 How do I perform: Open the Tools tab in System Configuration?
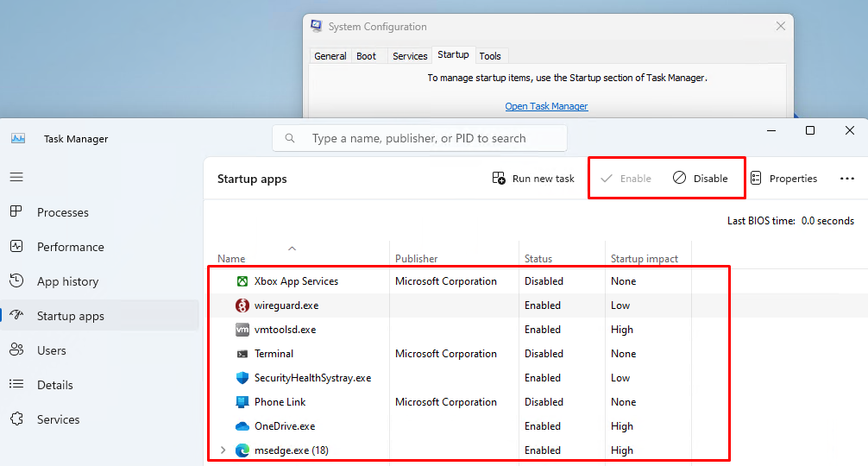(490, 56)
